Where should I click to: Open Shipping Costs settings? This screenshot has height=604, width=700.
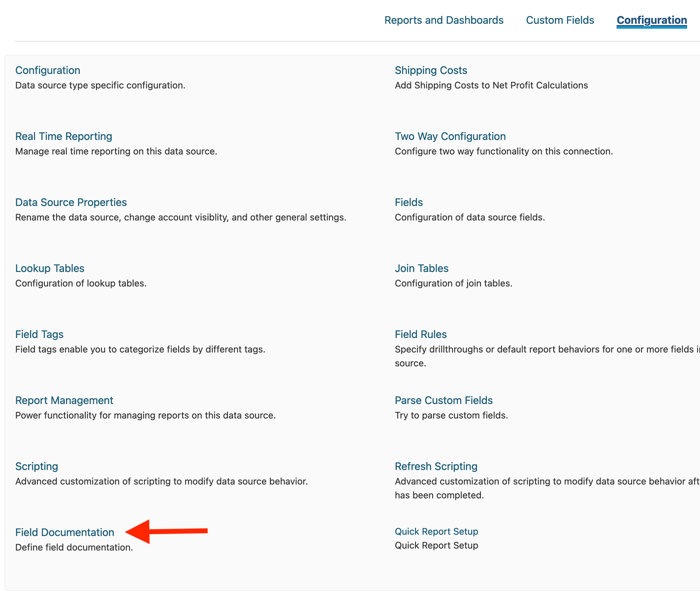431,70
